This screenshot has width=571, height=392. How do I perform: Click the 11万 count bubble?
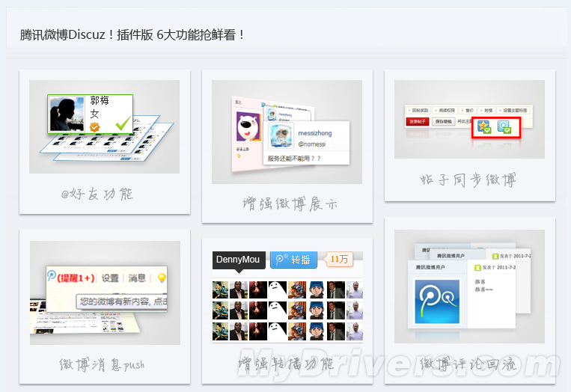[339, 259]
